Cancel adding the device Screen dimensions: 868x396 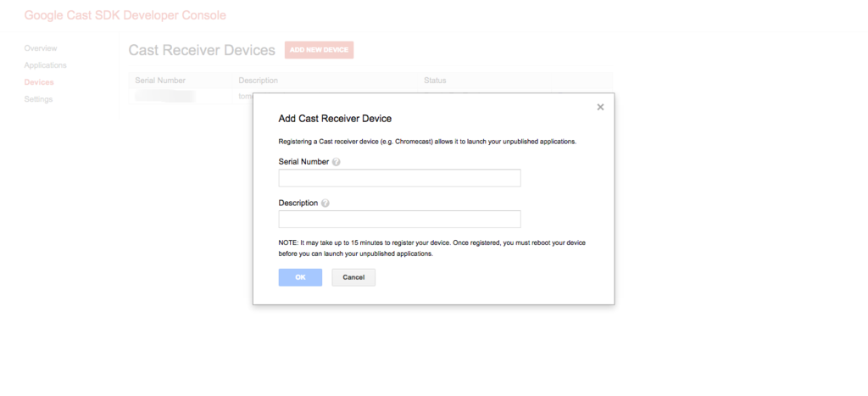tap(353, 277)
